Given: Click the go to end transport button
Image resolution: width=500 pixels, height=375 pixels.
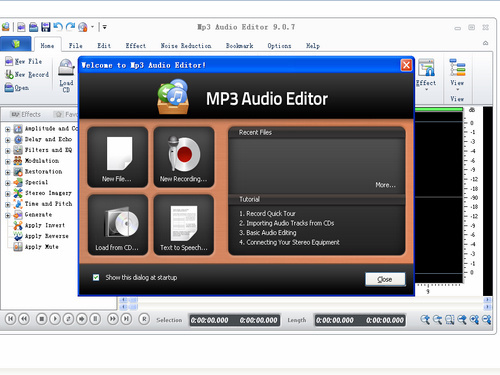Looking at the screenshot, I should point(126,319).
